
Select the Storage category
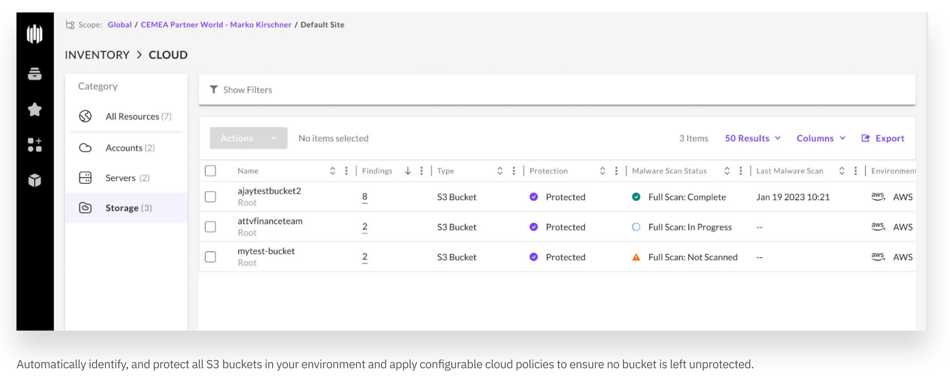[126, 208]
